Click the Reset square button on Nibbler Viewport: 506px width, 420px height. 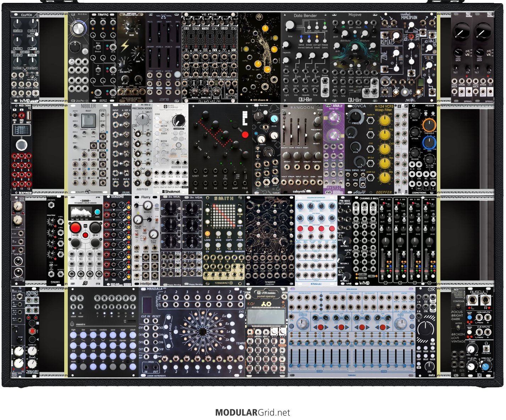point(88,121)
